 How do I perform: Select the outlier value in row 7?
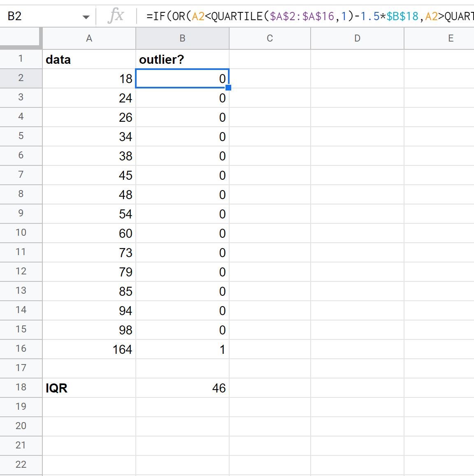pos(182,175)
